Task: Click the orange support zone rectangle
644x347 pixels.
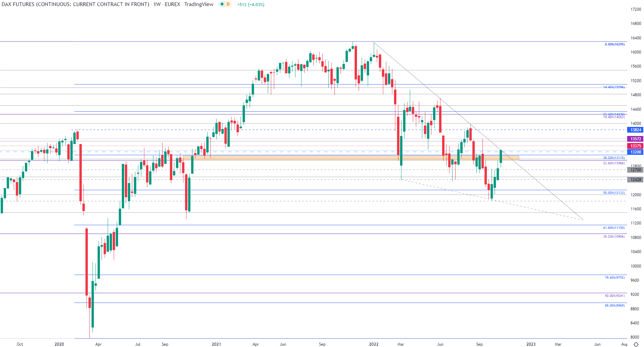Action: (x=351, y=158)
